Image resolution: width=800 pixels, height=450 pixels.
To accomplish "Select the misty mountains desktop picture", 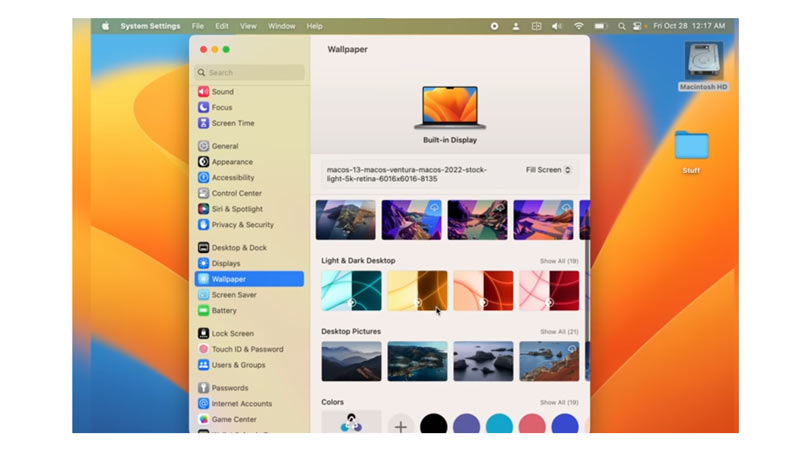I will tap(351, 361).
